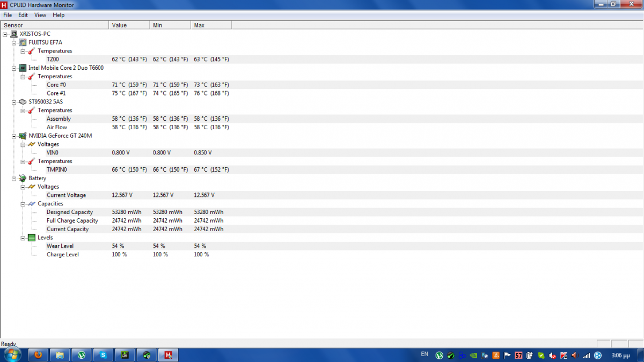
Task: Collapse Voltages under NVIDIA GeForce GT 240M
Action: [23, 144]
